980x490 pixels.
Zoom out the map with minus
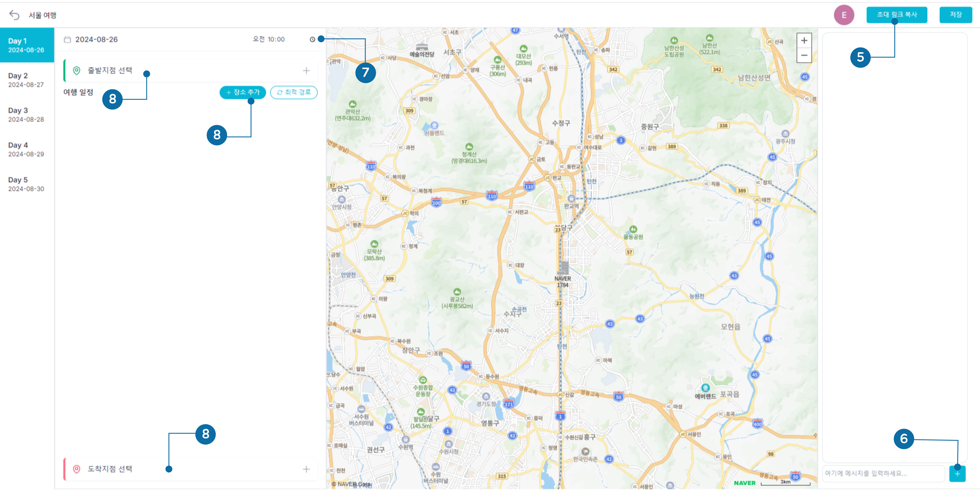click(x=804, y=55)
